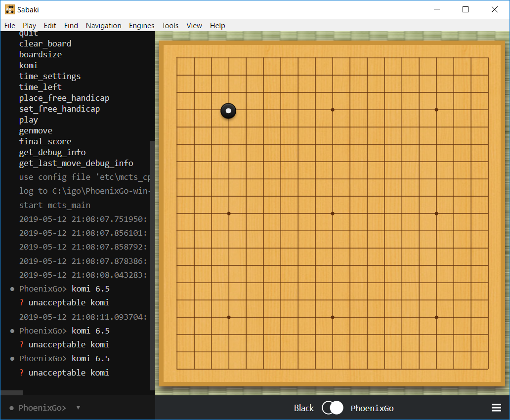This screenshot has height=420, width=510.
Task: Open the File menu
Action: click(10, 26)
